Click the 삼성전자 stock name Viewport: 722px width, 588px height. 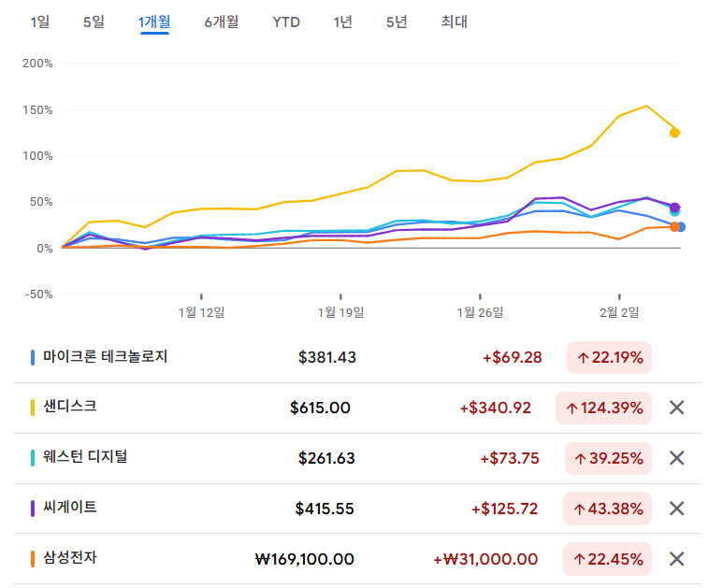(69, 558)
